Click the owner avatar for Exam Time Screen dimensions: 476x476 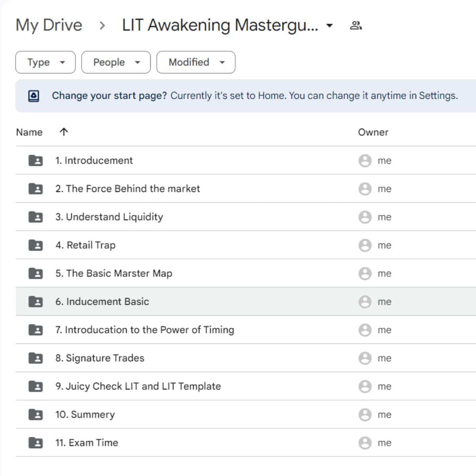365,443
